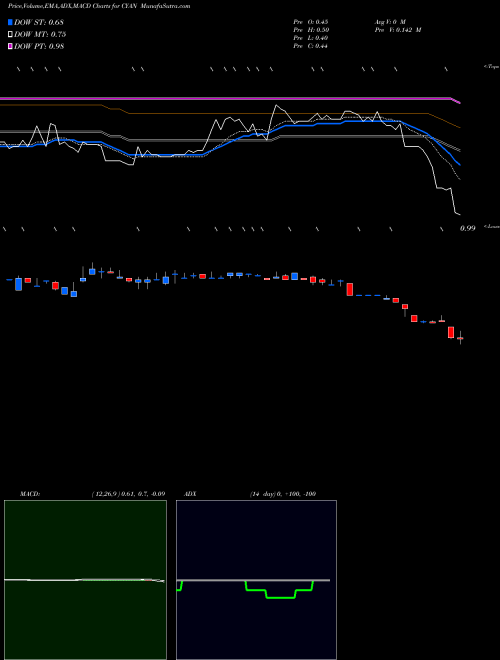Select the 'DOW PT: 0.98' legend label

39,46
